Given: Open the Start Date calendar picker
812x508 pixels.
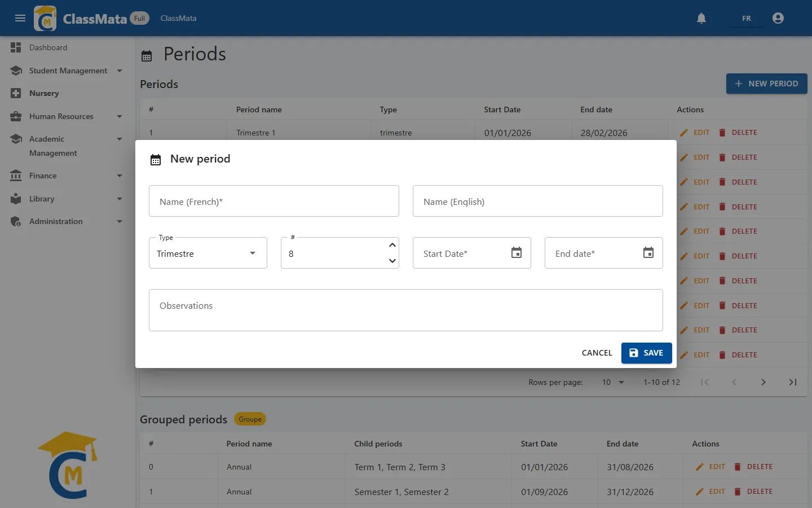Looking at the screenshot, I should tap(517, 252).
